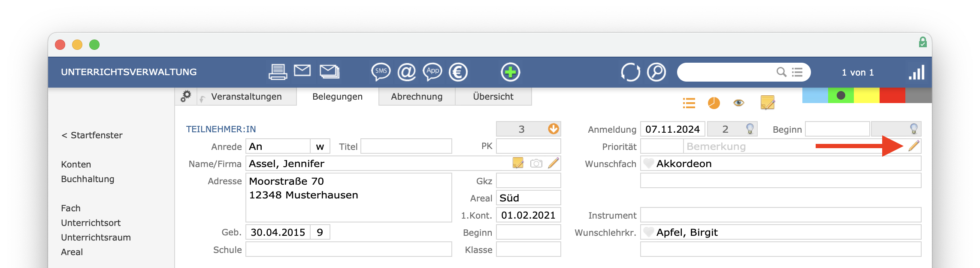Screen dimensions: 980x268
Task: Click the 1.Kont. date 01.02.2021
Action: (x=529, y=215)
